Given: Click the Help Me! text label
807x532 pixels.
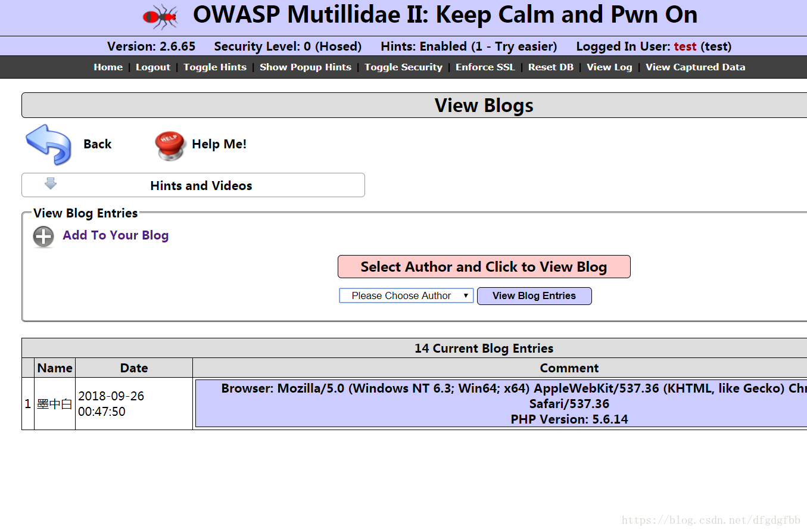Looking at the screenshot, I should coord(219,144).
